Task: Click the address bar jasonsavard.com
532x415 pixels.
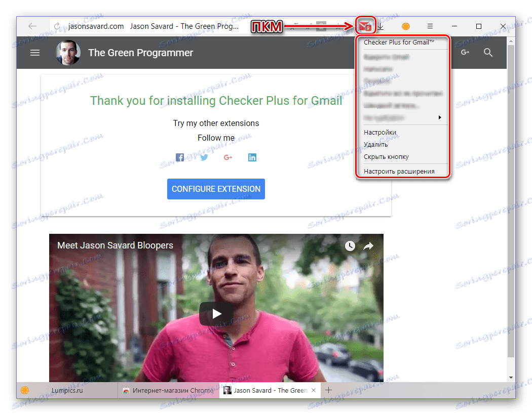Action: (96, 26)
